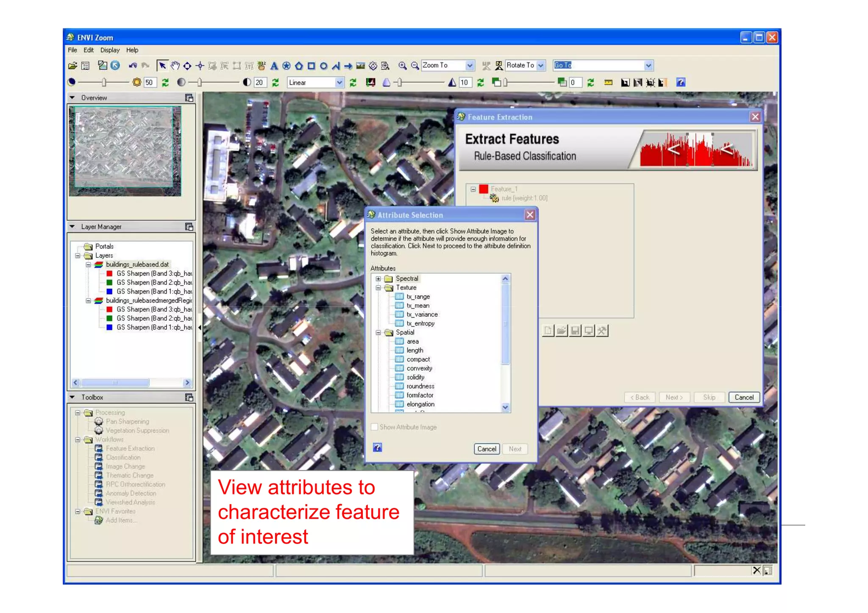The height and width of the screenshot is (613, 868).
Task: Reset brightness with green refresh arrows
Action: point(165,83)
